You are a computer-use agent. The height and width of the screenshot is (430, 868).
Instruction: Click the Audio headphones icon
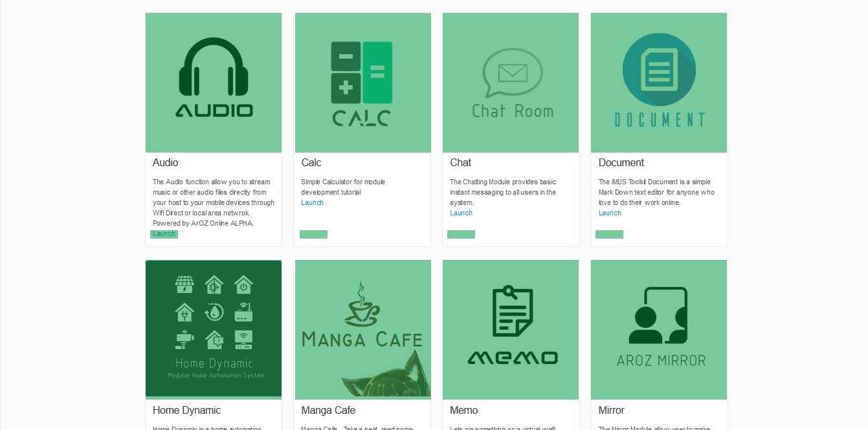[214, 69]
